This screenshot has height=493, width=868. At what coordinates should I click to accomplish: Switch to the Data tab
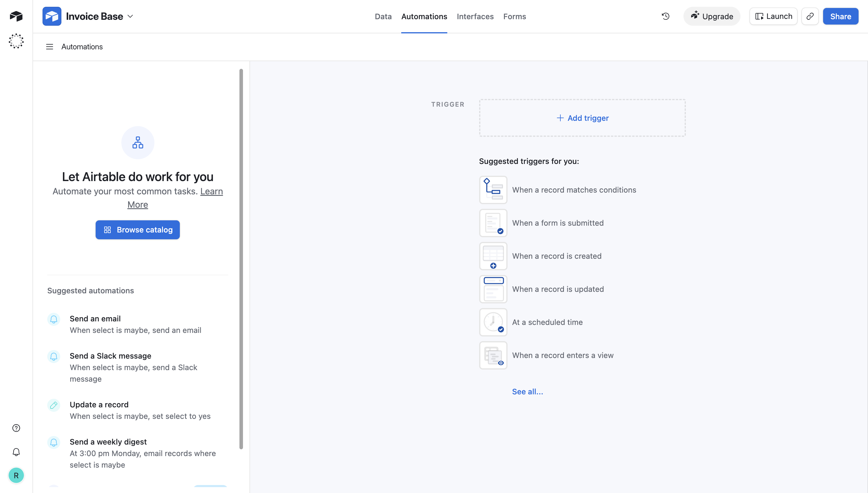383,16
